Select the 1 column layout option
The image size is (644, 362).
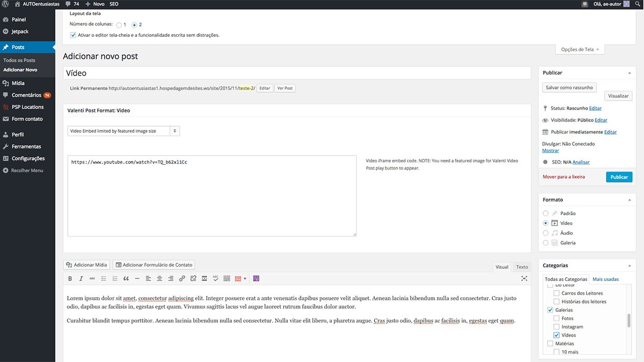(119, 25)
